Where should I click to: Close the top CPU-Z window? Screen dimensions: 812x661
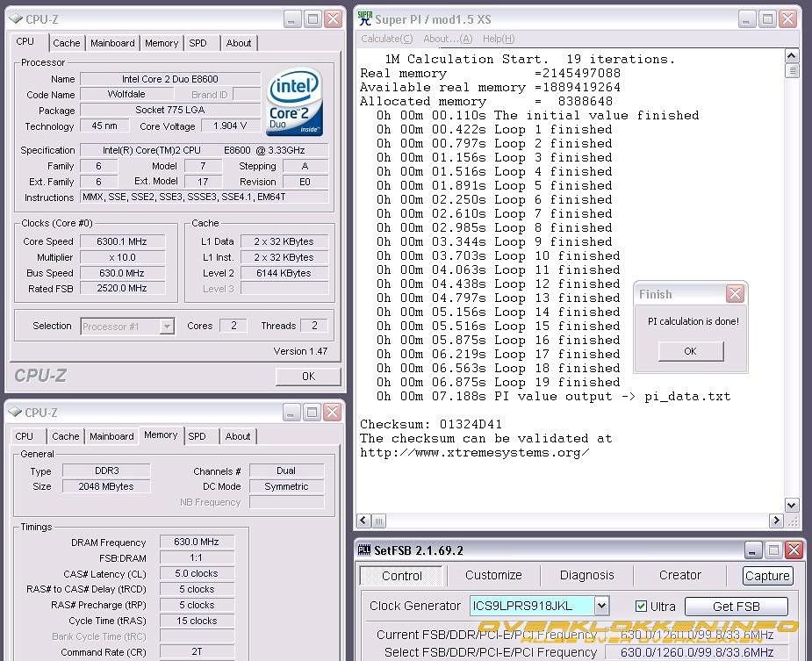pyautogui.click(x=333, y=19)
